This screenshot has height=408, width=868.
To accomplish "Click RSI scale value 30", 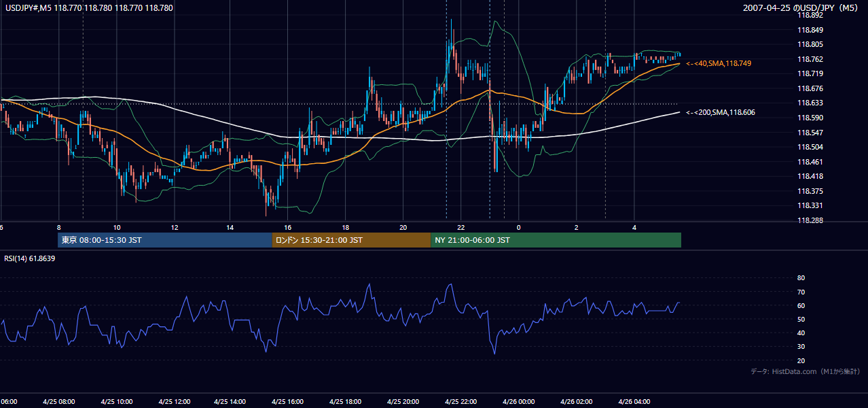I will 801,346.
